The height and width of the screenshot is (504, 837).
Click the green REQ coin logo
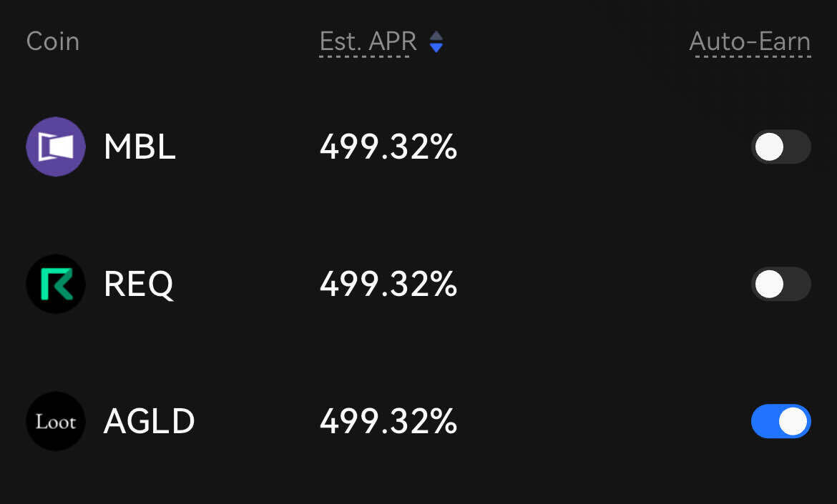click(x=56, y=284)
